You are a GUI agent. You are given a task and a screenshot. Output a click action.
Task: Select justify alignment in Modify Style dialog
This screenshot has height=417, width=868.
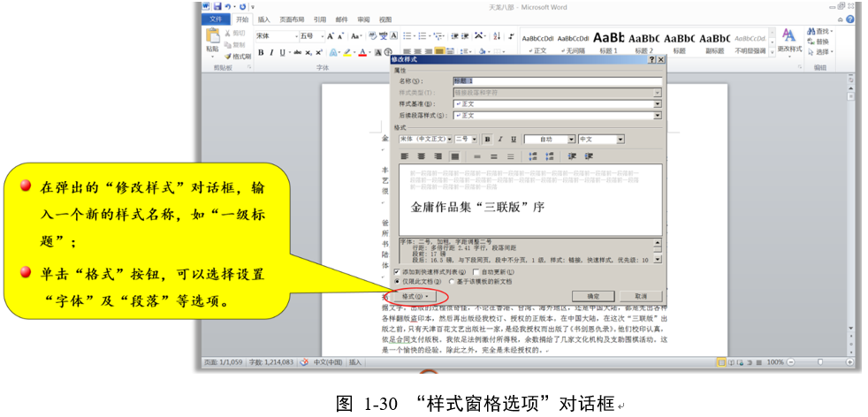[454, 156]
